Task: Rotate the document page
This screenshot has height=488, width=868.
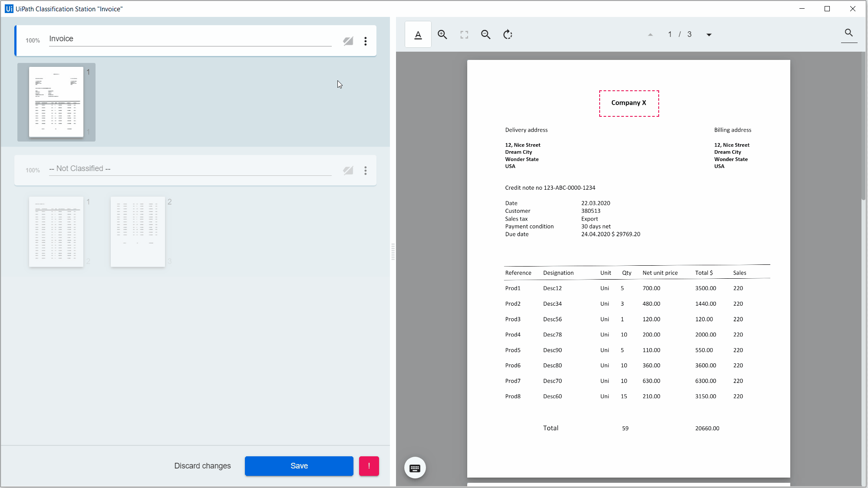Action: [508, 35]
